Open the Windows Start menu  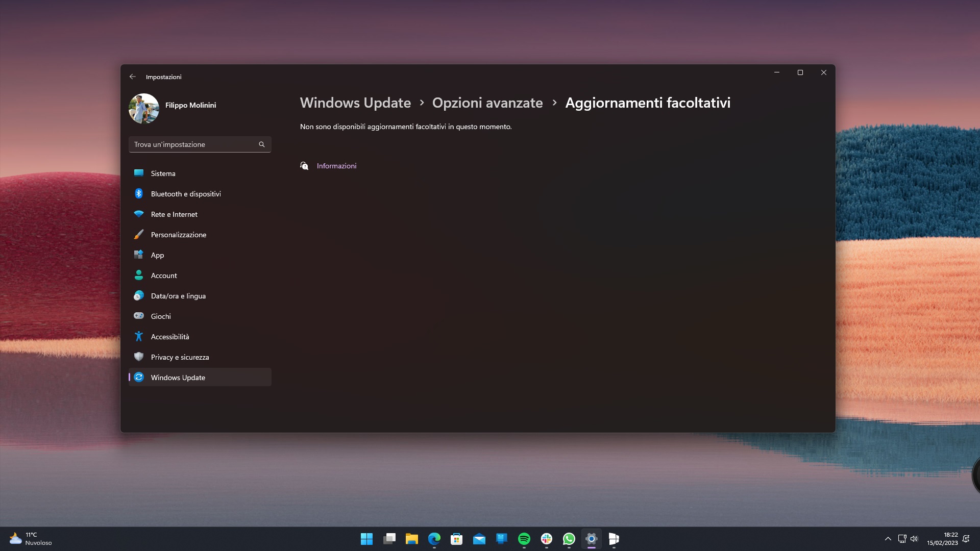tap(366, 539)
